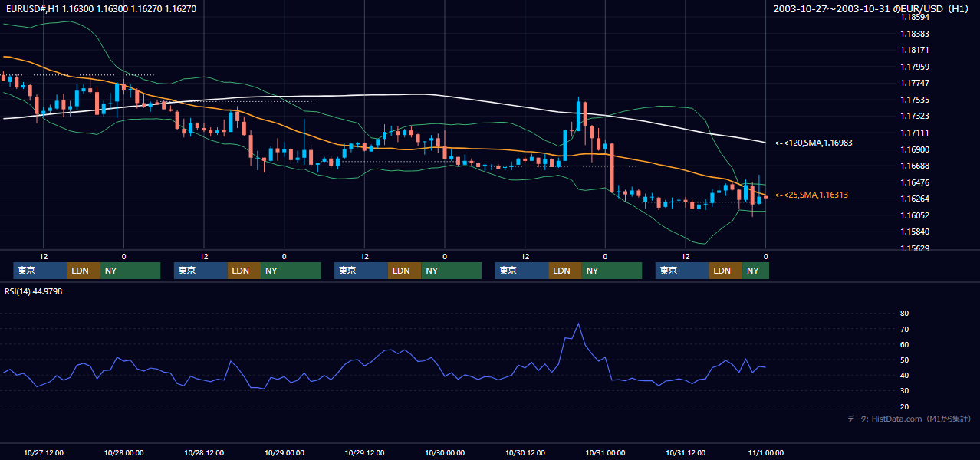Click RSI scale value 60
The width and height of the screenshot is (980, 460).
[x=904, y=344]
